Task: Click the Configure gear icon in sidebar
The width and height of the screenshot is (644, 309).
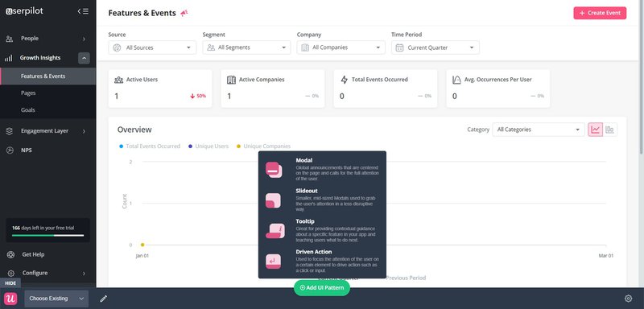Action: 10,273
